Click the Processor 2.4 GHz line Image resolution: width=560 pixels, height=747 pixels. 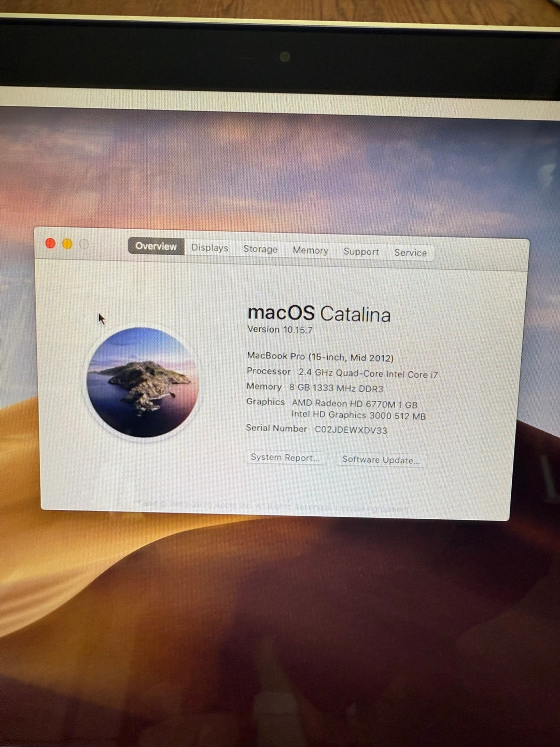342,373
